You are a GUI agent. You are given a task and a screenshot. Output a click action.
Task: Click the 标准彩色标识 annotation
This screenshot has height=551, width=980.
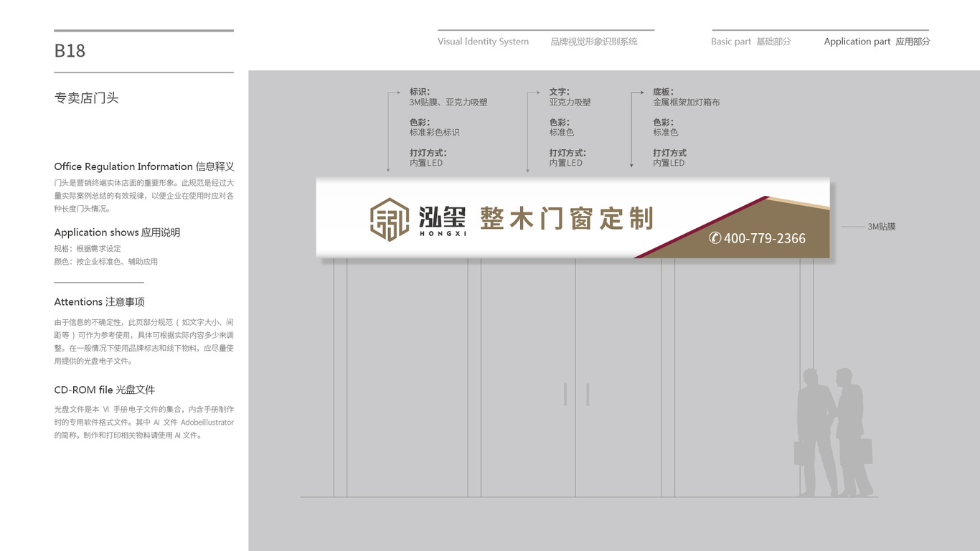point(434,133)
